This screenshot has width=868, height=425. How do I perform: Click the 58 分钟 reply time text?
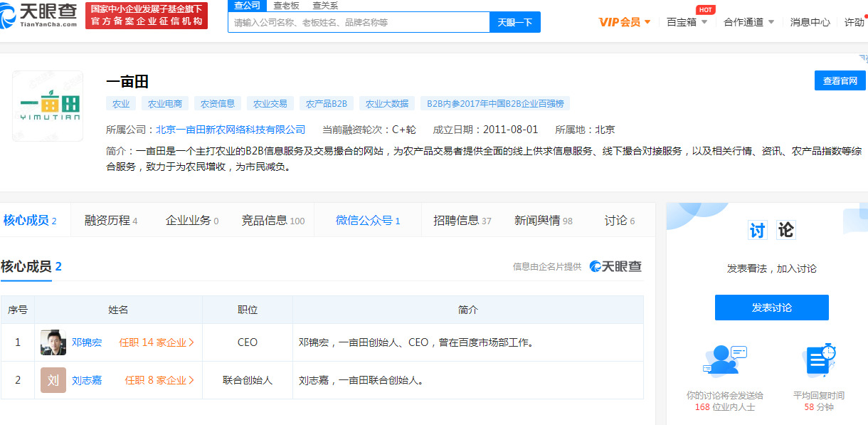tap(819, 407)
